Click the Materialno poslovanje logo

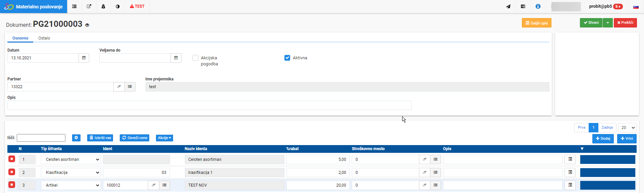pos(34,7)
